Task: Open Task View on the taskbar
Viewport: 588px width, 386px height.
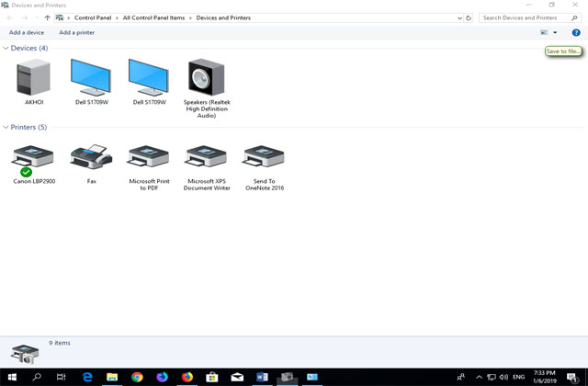Action: 62,377
